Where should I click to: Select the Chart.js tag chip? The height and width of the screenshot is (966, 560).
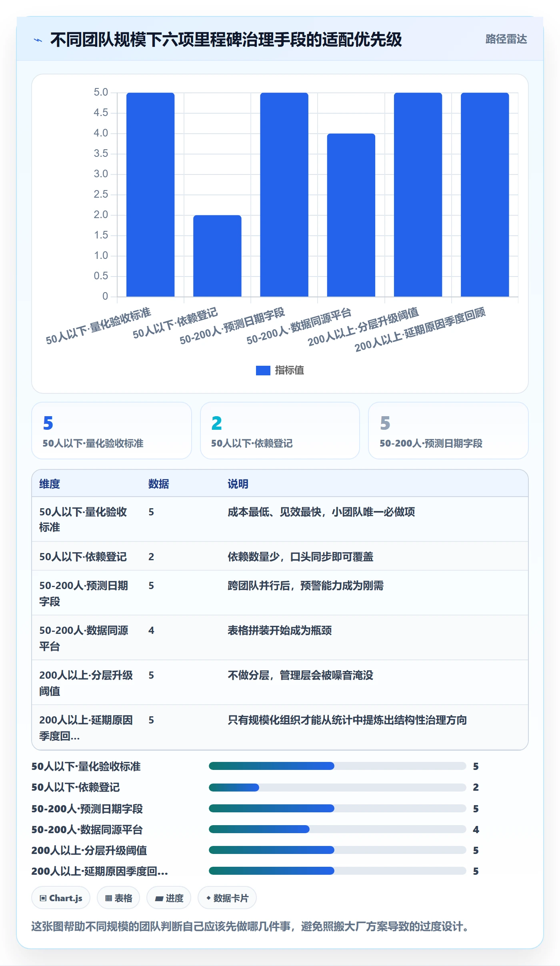click(61, 898)
